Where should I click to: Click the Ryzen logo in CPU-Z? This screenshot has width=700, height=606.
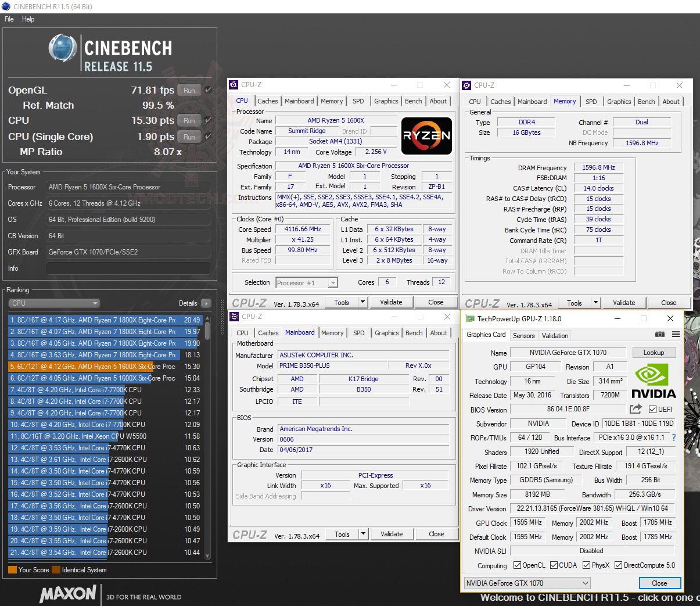[426, 136]
